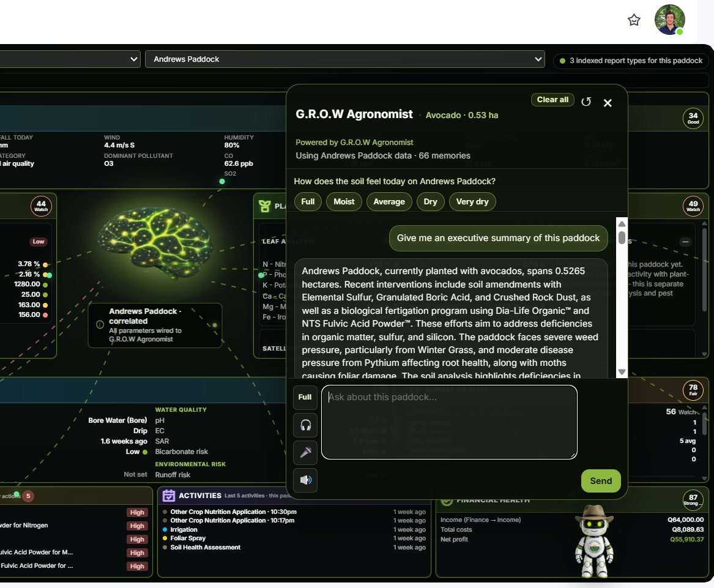Click the Andrews Paddock correlated info icon
Viewport: 714px width, 588px height.
(100, 325)
